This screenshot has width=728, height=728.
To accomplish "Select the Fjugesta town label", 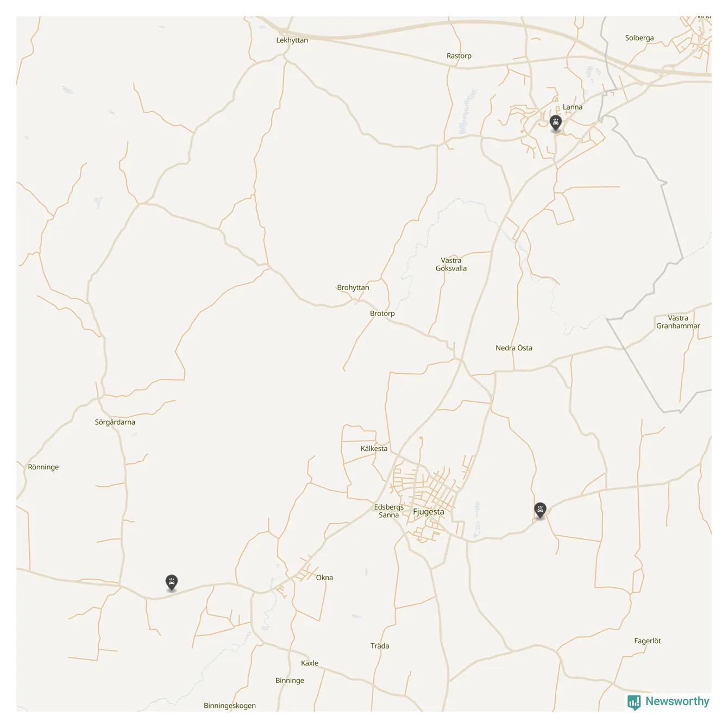I will [429, 512].
